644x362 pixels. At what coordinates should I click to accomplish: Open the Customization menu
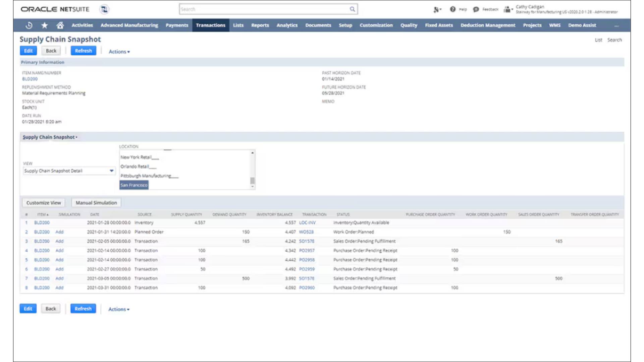click(376, 25)
